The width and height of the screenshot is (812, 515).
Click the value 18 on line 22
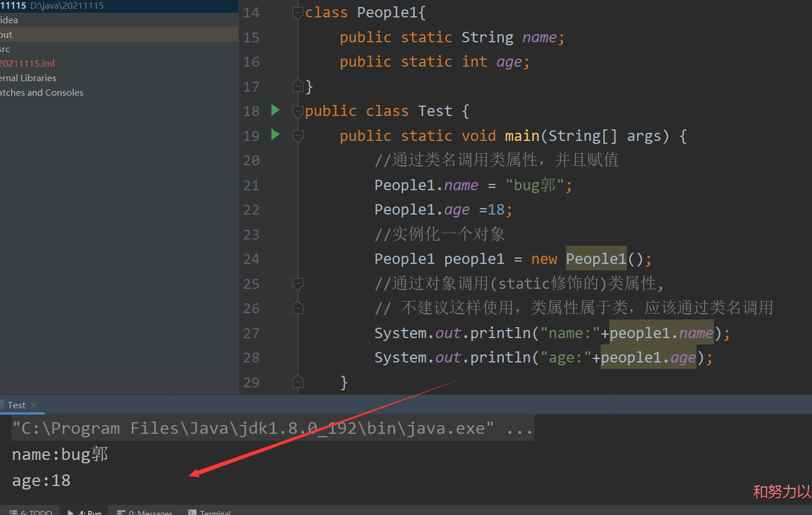click(x=496, y=209)
